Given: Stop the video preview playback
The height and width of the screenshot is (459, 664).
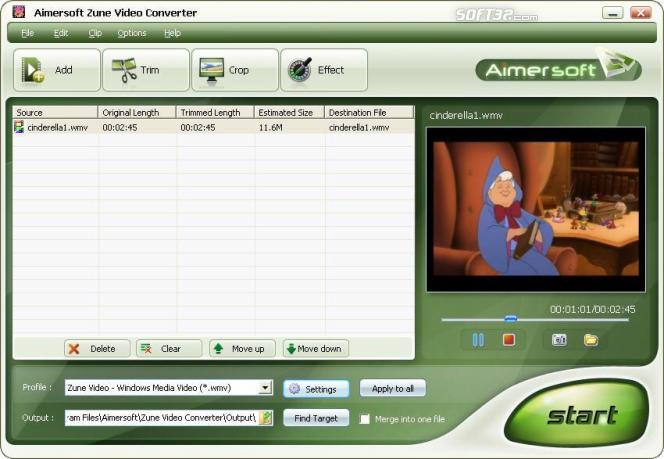Looking at the screenshot, I should pos(509,340).
